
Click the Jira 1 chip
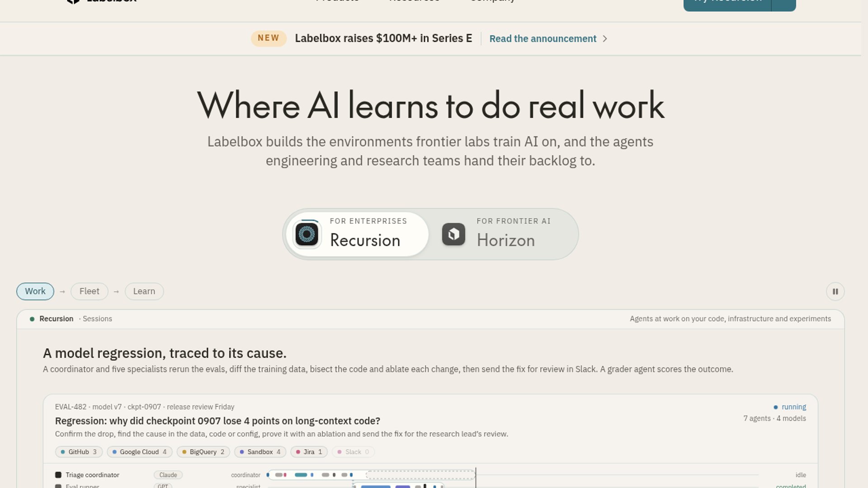click(309, 452)
